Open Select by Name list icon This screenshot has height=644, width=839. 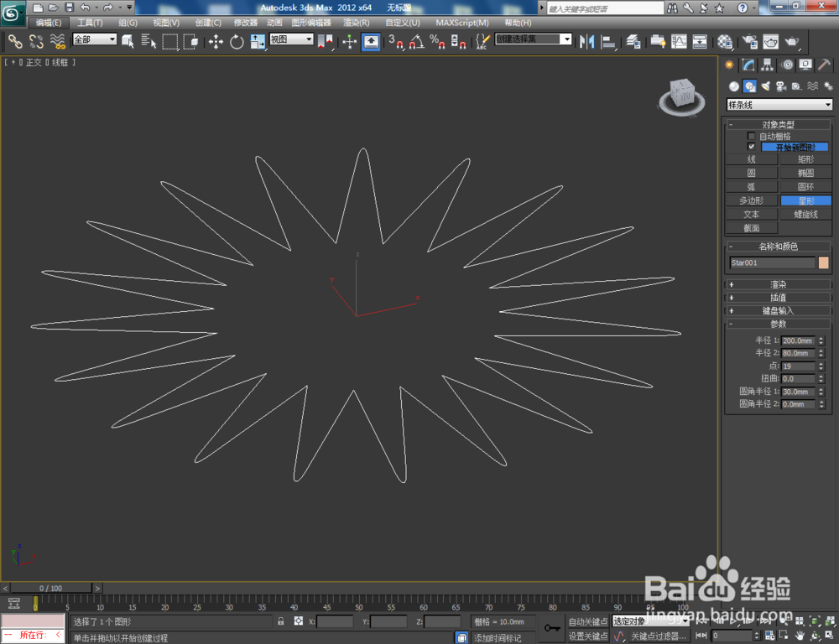[149, 41]
